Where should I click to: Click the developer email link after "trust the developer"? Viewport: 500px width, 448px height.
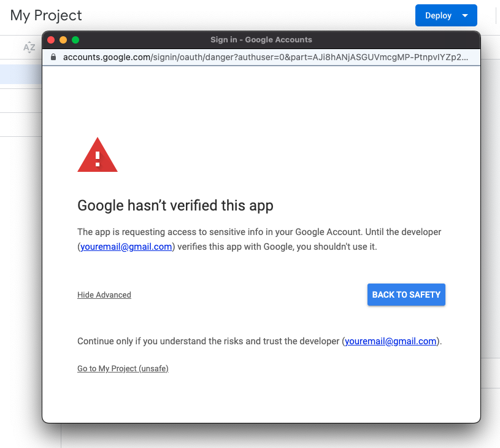[x=391, y=341]
